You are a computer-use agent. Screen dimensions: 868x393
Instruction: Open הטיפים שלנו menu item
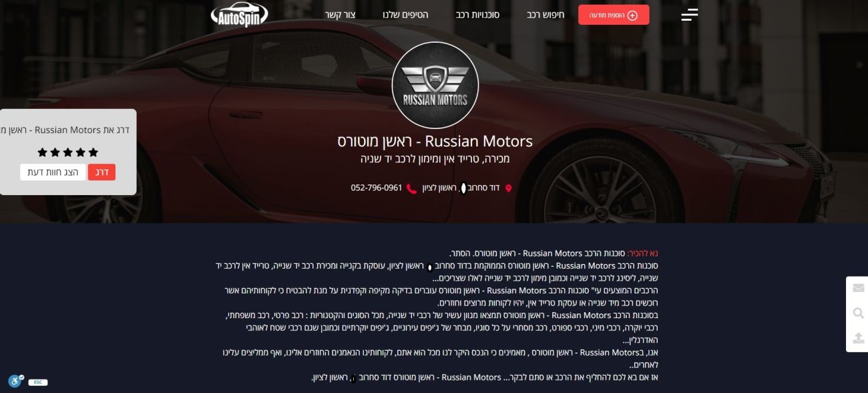(405, 15)
